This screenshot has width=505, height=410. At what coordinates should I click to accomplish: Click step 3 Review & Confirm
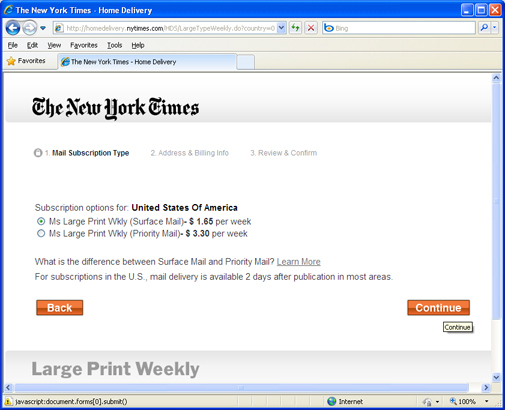tap(284, 153)
